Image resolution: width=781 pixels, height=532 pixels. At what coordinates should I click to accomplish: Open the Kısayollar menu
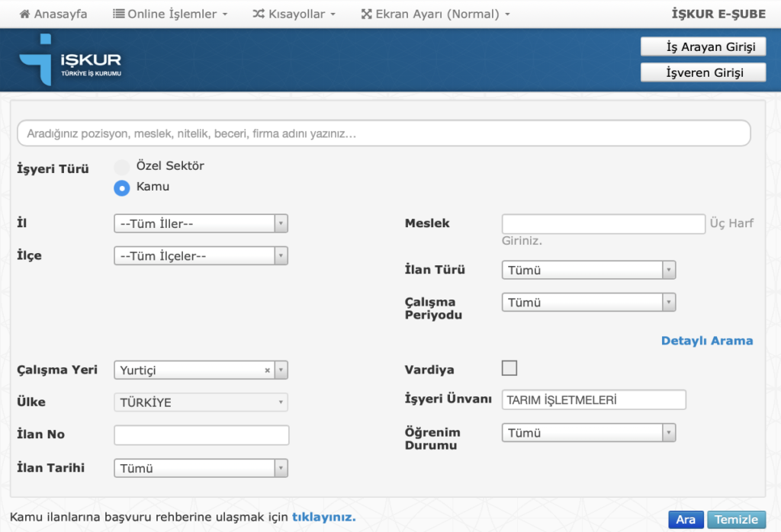coord(297,14)
